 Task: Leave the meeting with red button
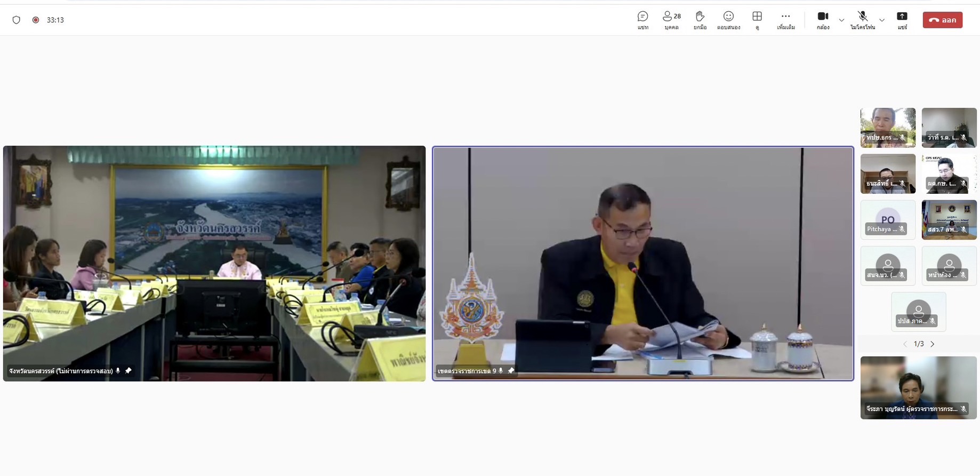(x=942, y=20)
